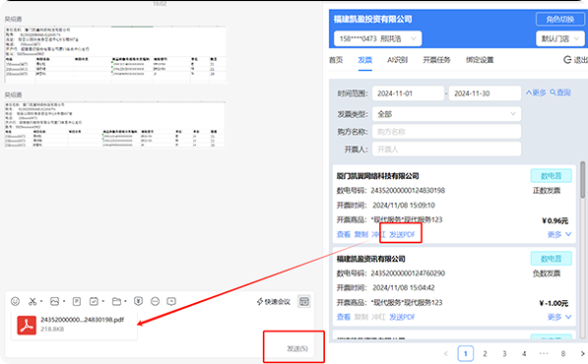
Task: Click the document icon in chat toolbar
Action: 77,301
